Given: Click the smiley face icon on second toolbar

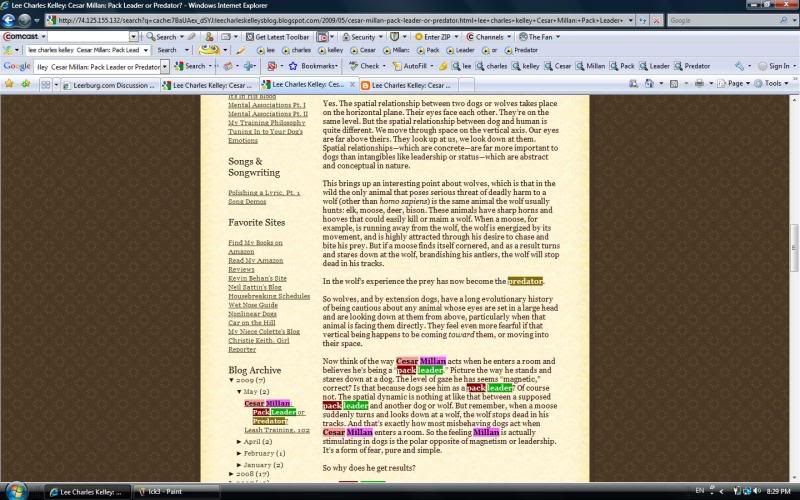Looking at the screenshot, I should (209, 50).
